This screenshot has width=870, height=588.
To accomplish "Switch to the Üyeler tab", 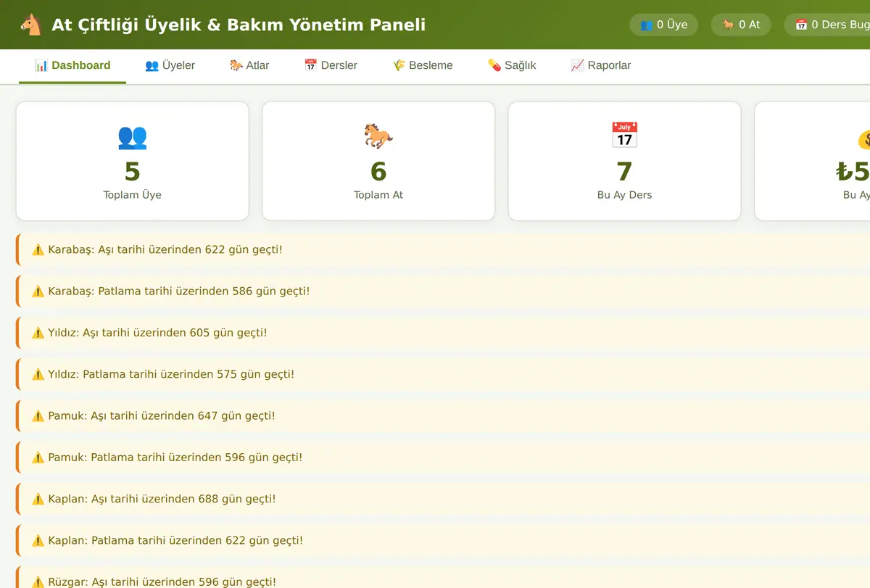I will pyautogui.click(x=170, y=65).
